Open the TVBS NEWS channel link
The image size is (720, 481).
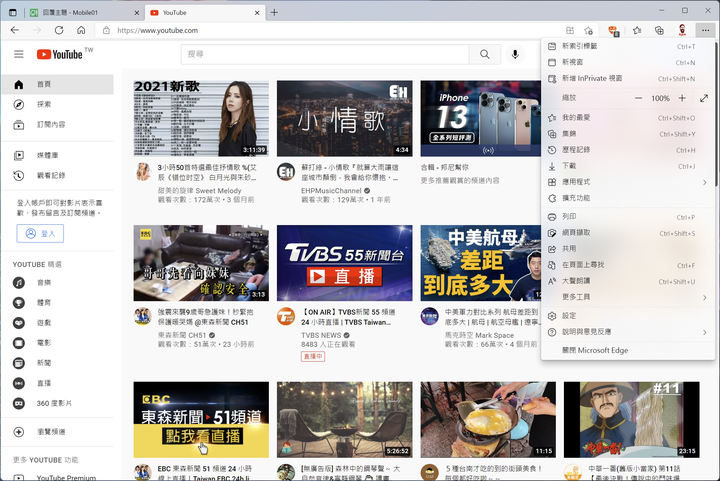coord(321,335)
